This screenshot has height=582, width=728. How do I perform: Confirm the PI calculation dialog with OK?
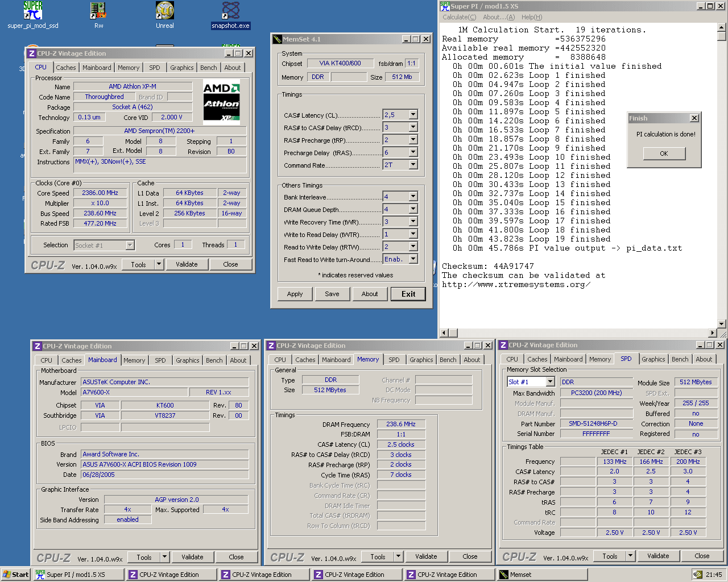point(664,153)
